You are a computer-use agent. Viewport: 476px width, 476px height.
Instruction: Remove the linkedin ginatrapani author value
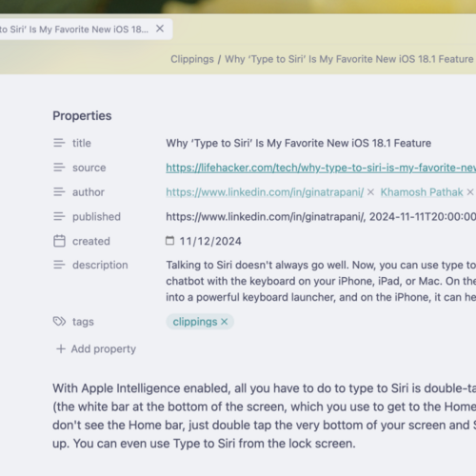[x=370, y=192]
